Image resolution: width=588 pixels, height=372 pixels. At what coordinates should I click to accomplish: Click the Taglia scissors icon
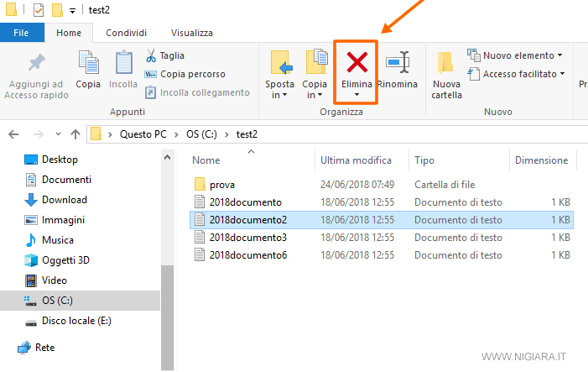tap(151, 56)
